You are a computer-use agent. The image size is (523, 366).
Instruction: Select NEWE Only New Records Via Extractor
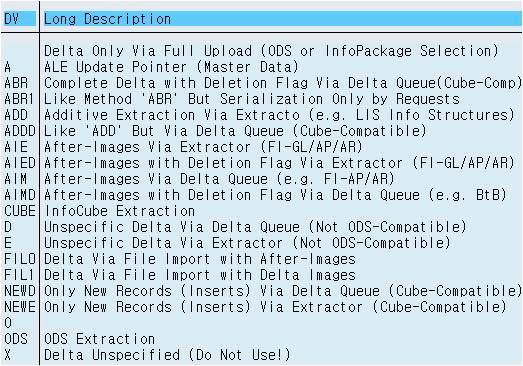click(x=262, y=307)
